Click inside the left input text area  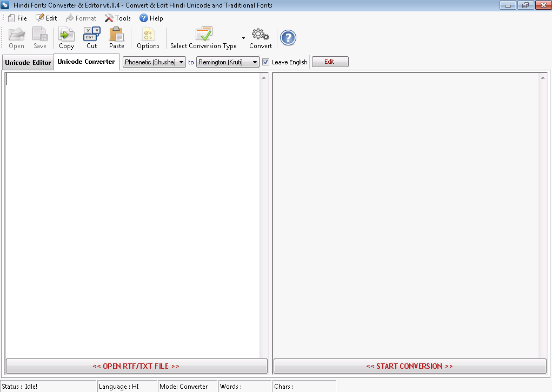132,216
